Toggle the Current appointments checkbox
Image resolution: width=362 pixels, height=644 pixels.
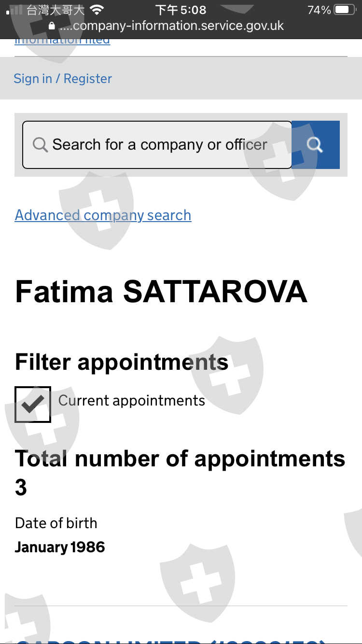coord(33,405)
